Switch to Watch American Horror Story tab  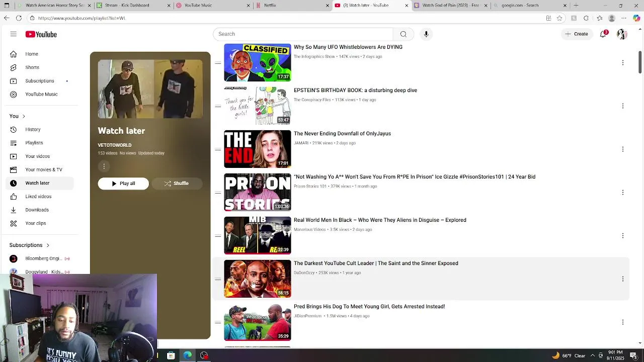54,6
